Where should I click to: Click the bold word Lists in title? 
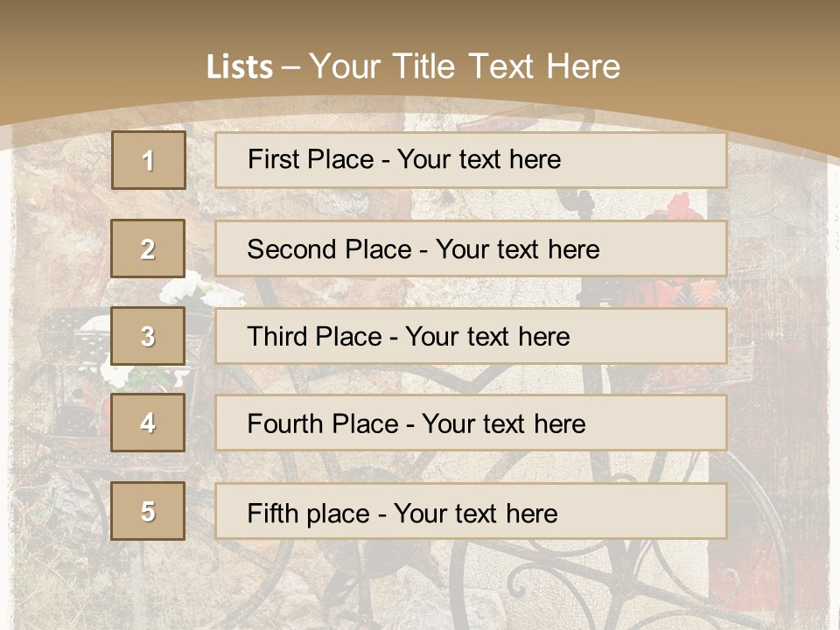tap(239, 67)
